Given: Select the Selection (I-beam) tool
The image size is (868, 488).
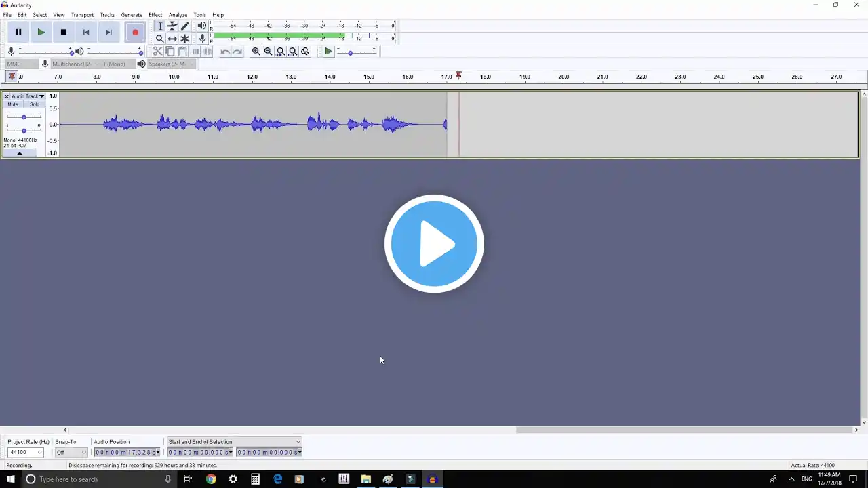Looking at the screenshot, I should [160, 26].
